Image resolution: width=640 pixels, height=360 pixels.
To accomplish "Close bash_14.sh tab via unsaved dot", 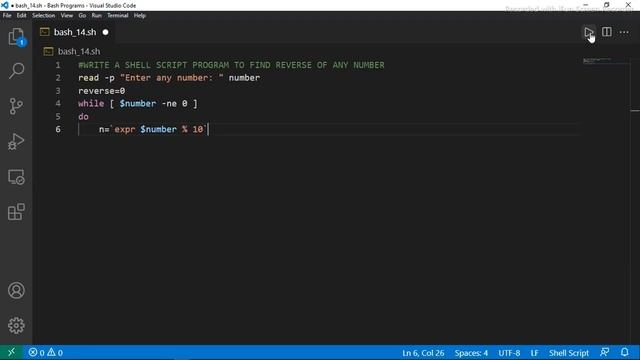I will pyautogui.click(x=105, y=32).
